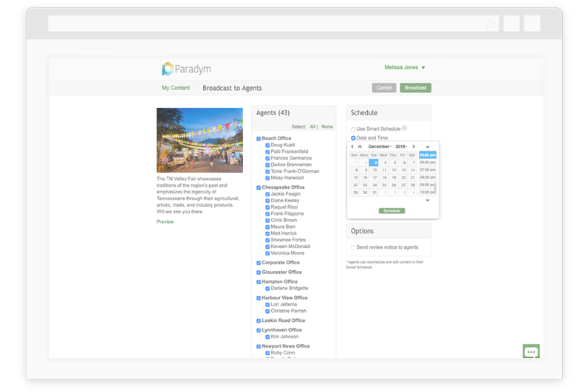Click the green Broadcast button

[x=415, y=88]
